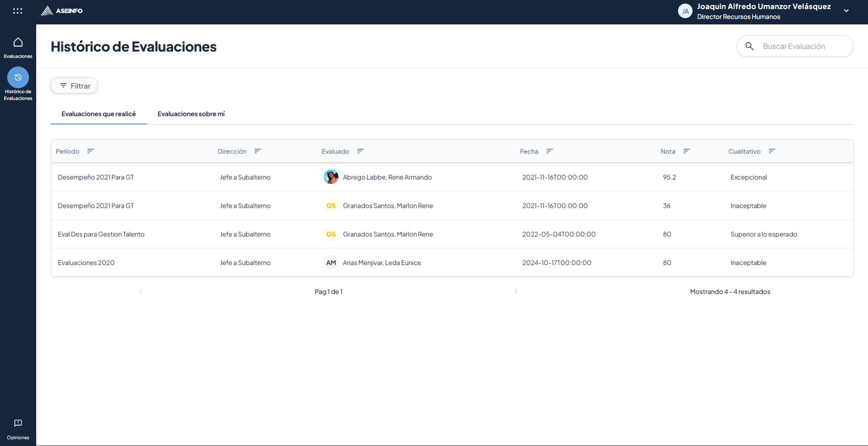The image size is (868, 446).
Task: Click Director Recursos Humanos role text
Action: click(x=739, y=17)
